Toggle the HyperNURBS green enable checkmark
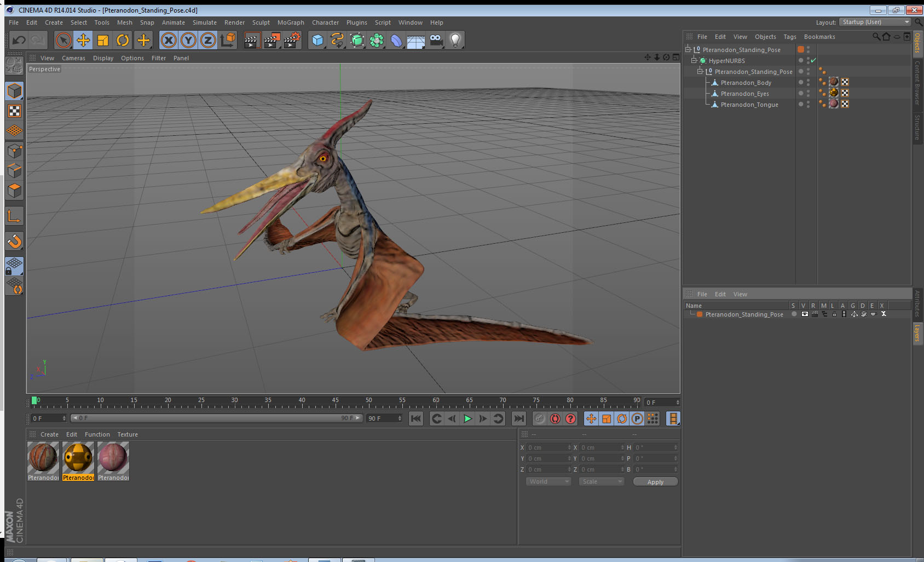 [x=813, y=60]
